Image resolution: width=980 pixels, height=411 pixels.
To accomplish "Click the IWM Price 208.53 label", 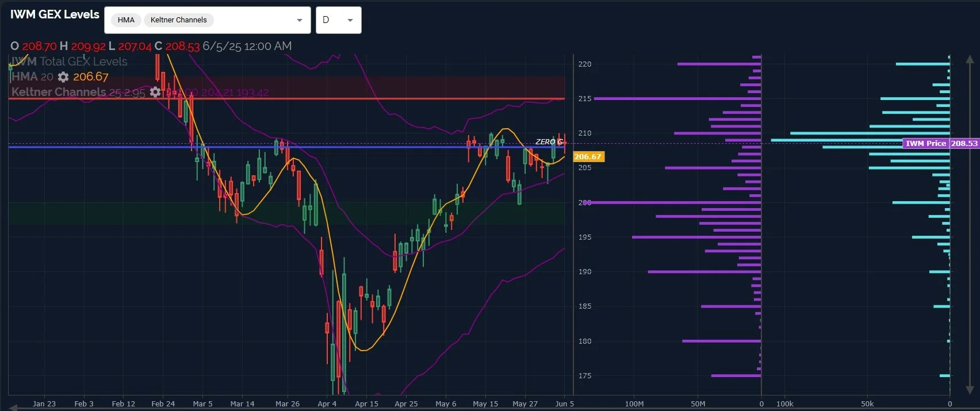I will 940,143.
